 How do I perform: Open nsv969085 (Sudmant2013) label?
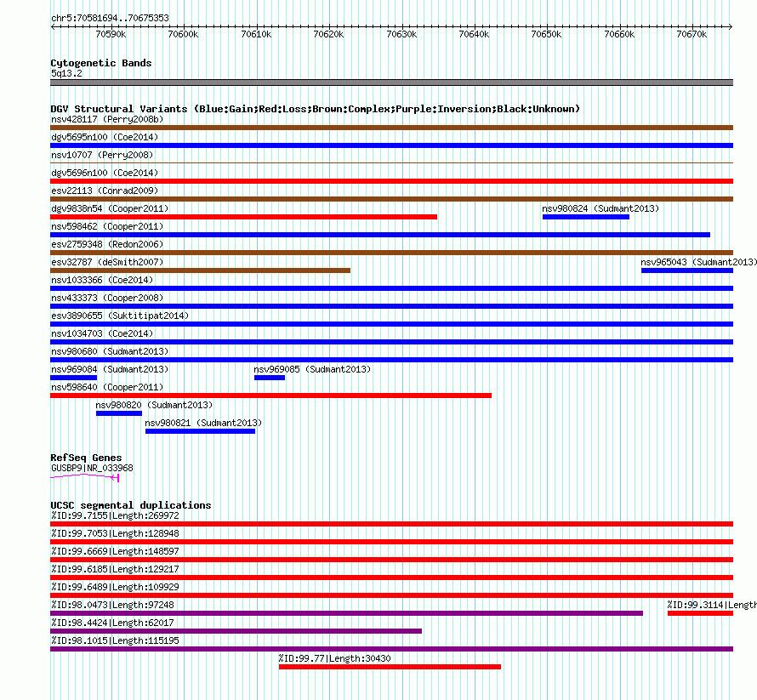pyautogui.click(x=312, y=369)
